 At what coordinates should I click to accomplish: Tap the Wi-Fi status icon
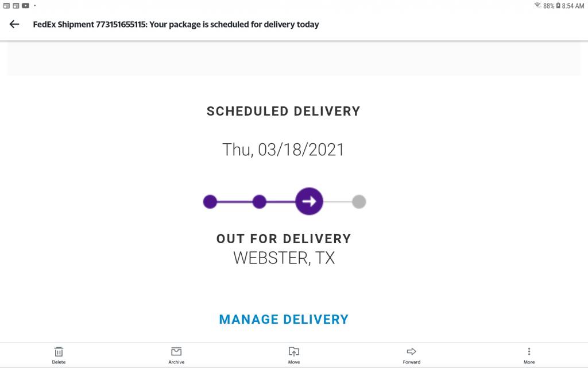pyautogui.click(x=537, y=5)
